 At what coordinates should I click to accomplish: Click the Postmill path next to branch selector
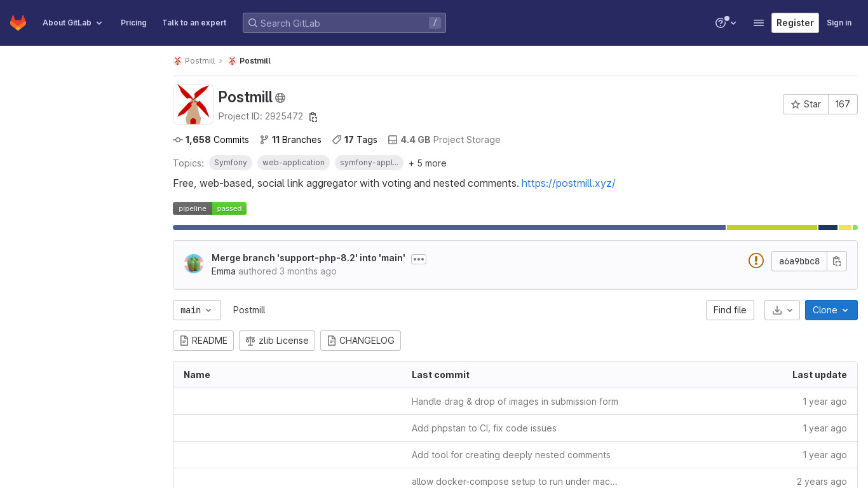click(249, 310)
